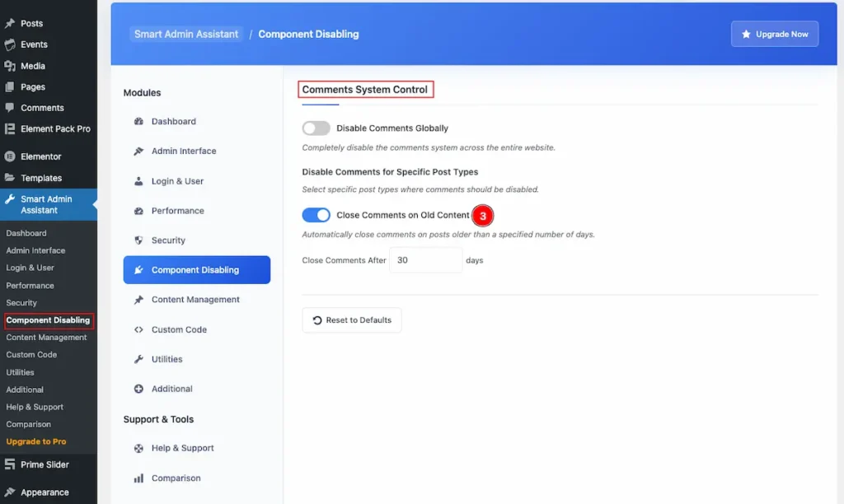Click the Content Management pin icon
The image size is (844, 504).
tap(138, 300)
